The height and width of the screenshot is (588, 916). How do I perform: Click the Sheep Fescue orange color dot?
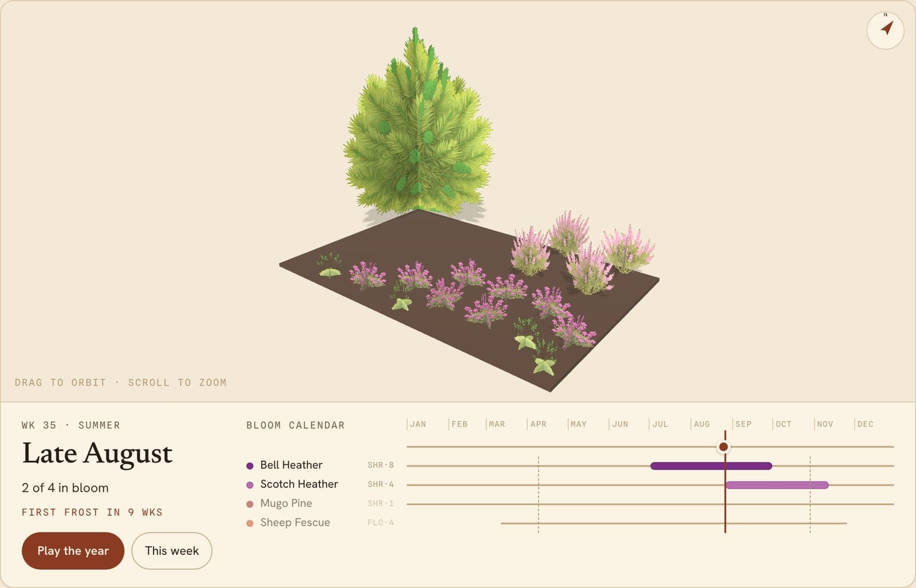pos(250,523)
